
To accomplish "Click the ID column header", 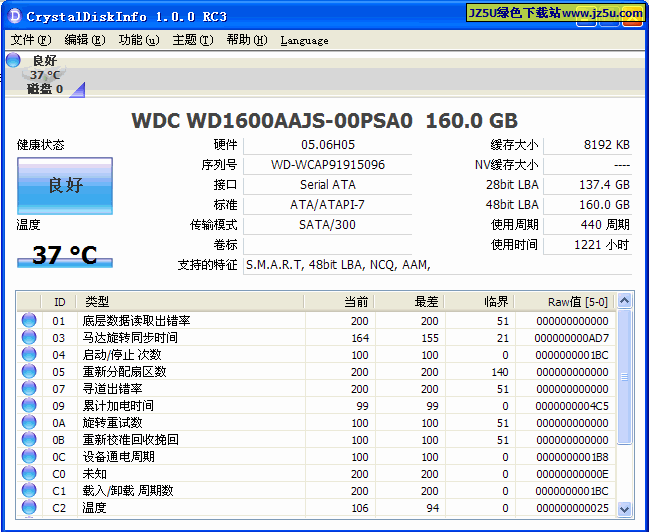I will [x=59, y=302].
